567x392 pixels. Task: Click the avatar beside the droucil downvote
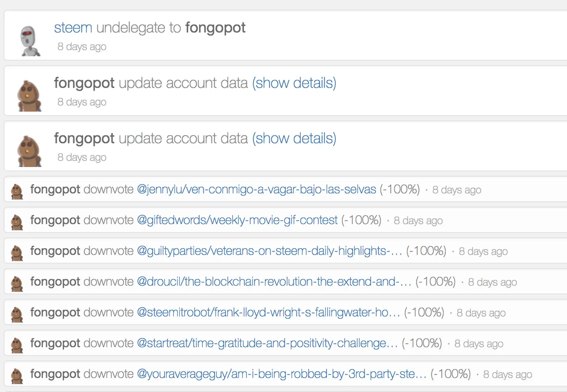(x=17, y=283)
